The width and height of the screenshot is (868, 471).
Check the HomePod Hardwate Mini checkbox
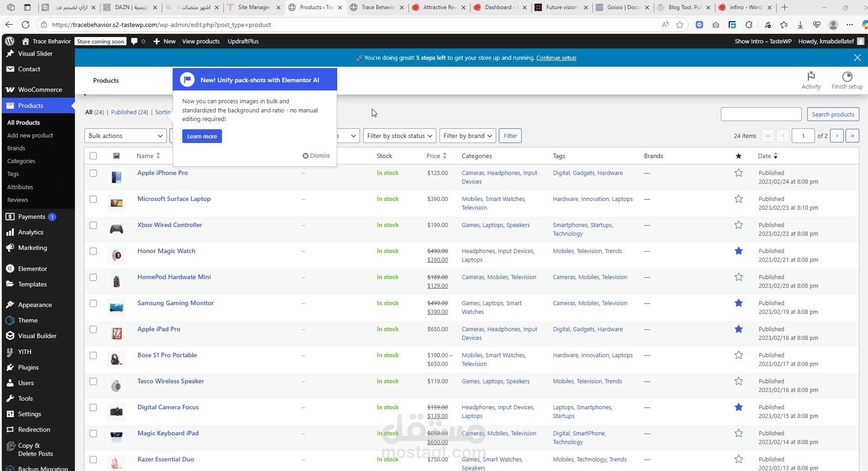click(93, 277)
